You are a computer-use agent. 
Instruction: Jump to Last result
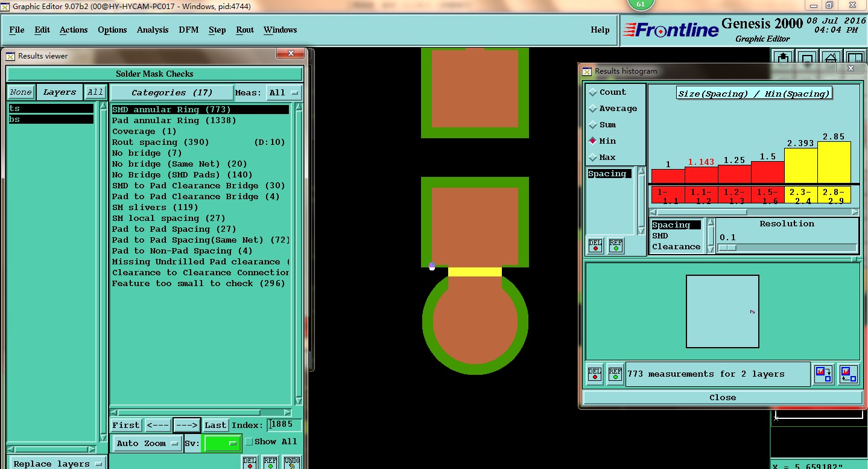tap(215, 425)
